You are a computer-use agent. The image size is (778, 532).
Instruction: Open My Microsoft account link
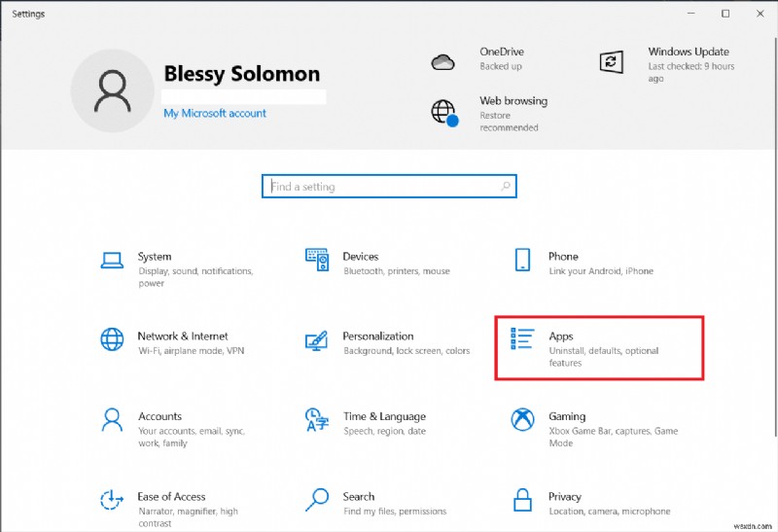[x=215, y=113]
